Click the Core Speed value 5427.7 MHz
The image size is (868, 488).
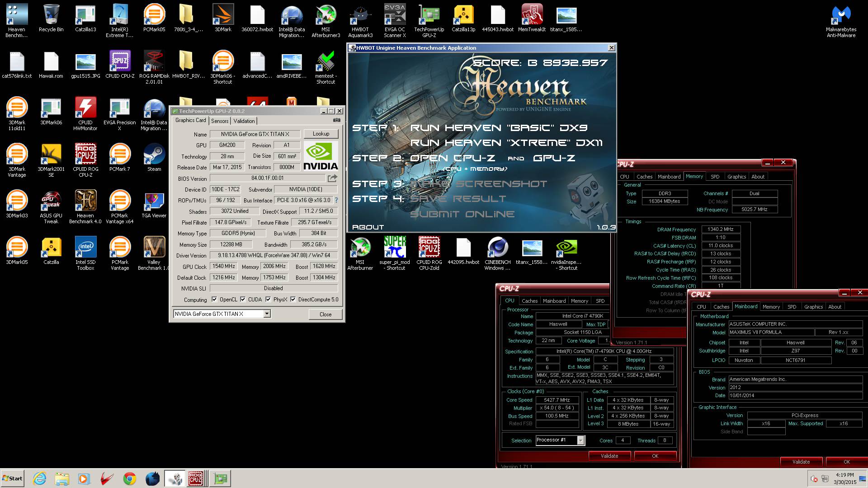point(557,400)
